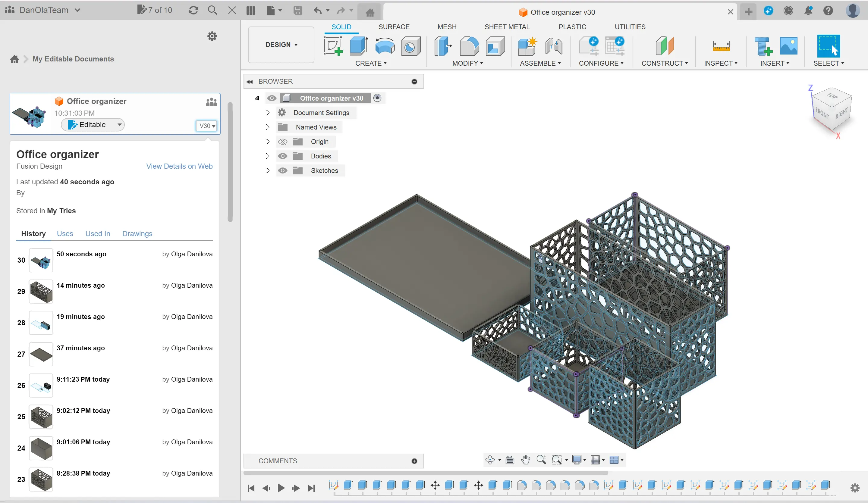This screenshot has height=503, width=868.
Task: Minimize the Browser panel
Action: (414, 82)
